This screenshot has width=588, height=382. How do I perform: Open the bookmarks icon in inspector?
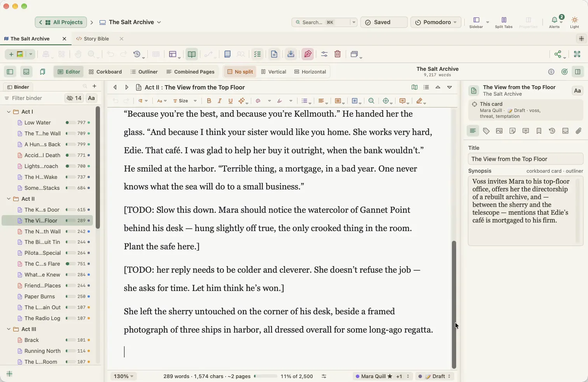pos(539,131)
